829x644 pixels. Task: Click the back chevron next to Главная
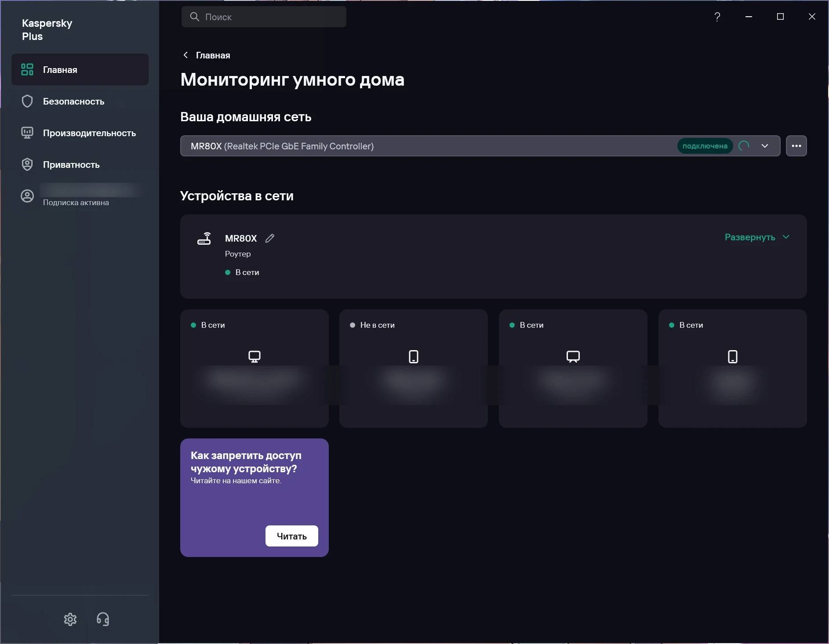(x=185, y=55)
